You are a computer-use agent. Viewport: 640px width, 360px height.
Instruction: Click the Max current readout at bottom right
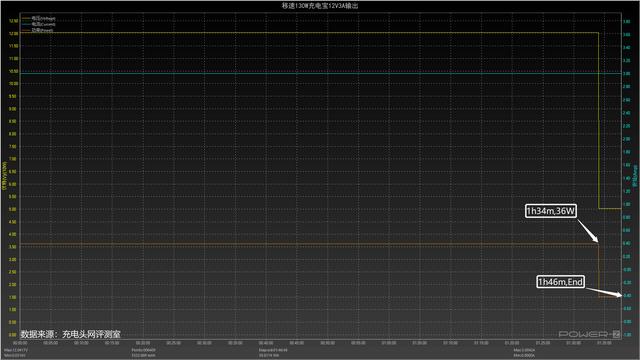pos(524,350)
